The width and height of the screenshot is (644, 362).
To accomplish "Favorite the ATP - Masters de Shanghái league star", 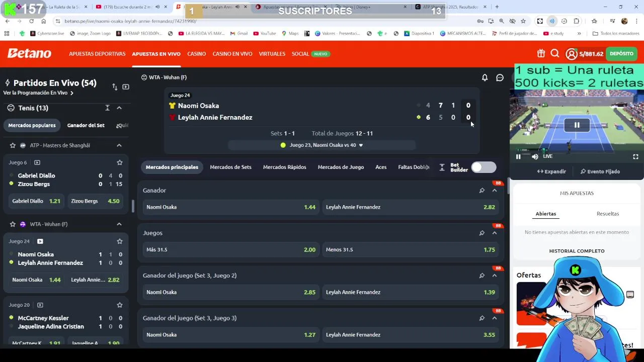I will point(13,145).
